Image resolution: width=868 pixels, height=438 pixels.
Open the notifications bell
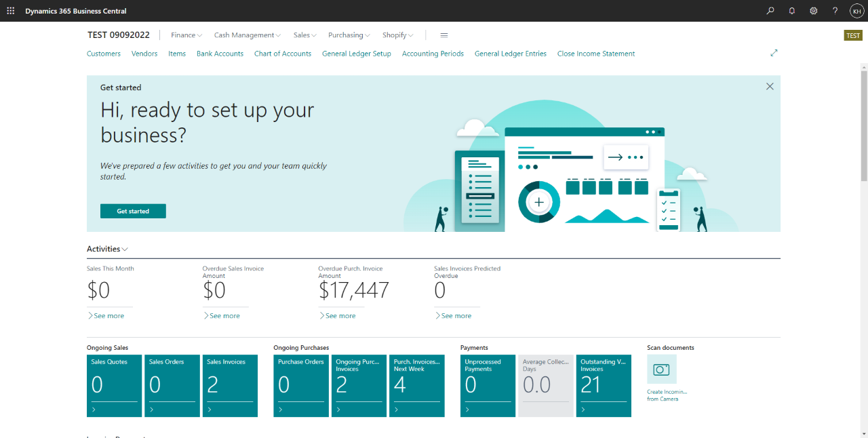pos(792,11)
